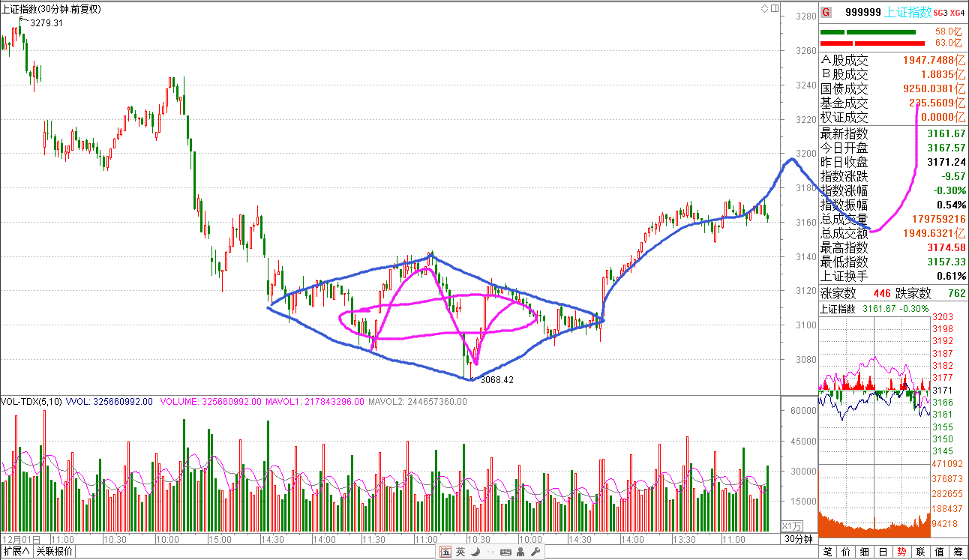969x560 pixels.
Task: Open the 30分钟 period selector
Action: tap(798, 539)
